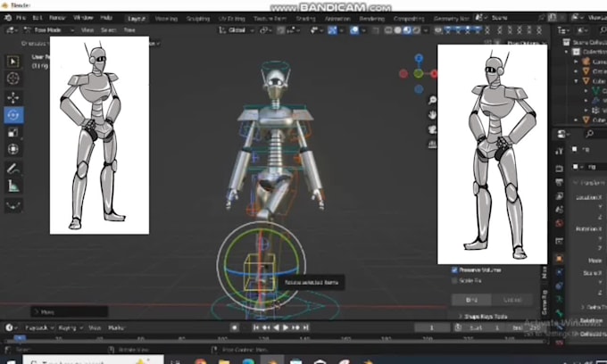
Task: Toggle X-ray mode button
Action: [x=376, y=30]
